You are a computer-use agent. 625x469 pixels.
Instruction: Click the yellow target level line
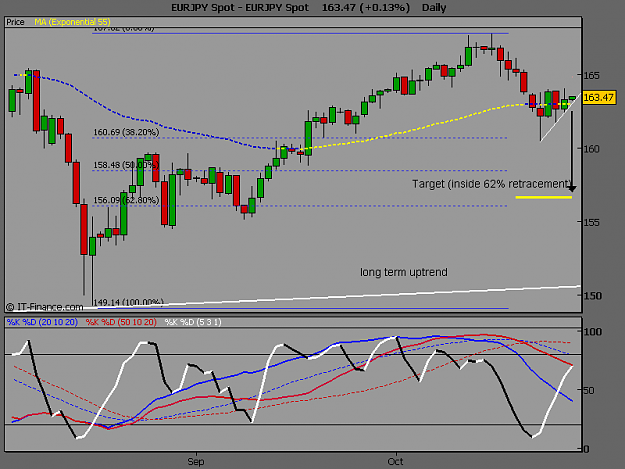tap(544, 197)
